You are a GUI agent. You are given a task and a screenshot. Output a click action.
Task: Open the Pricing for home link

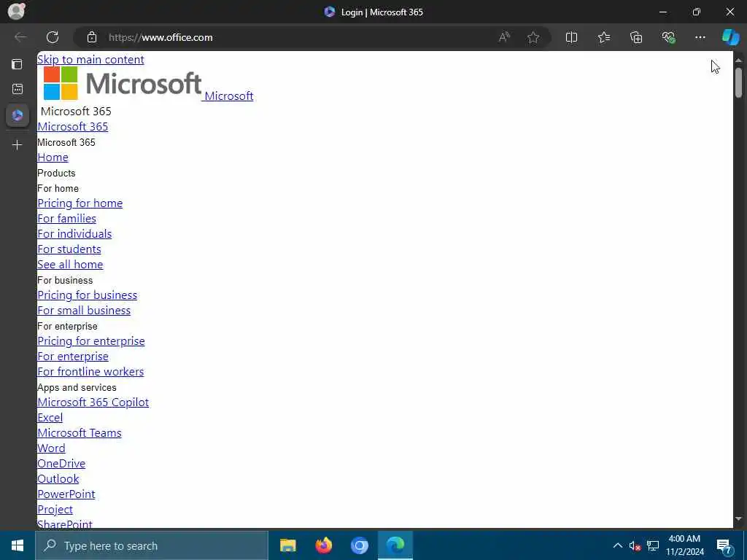pyautogui.click(x=80, y=203)
